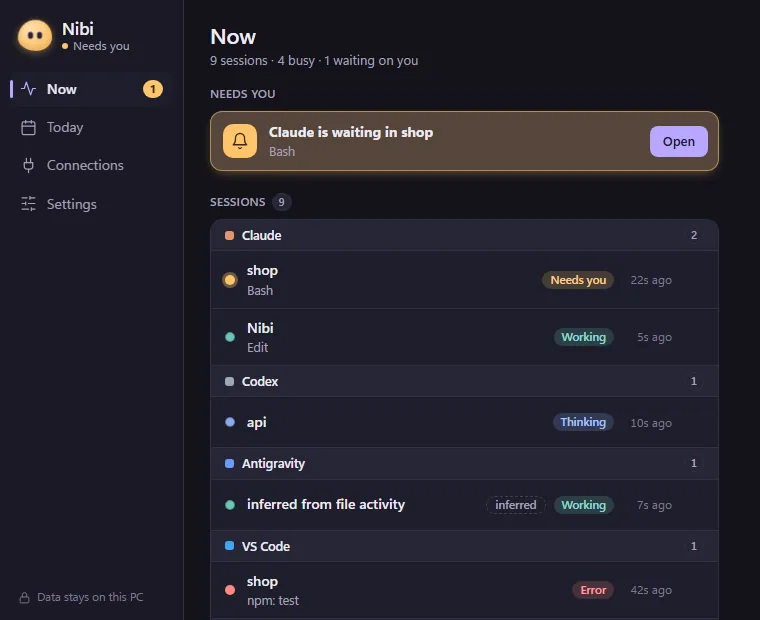Screen dimensions: 760x620
Task: Collapse the Antigravity session group header
Action: 464,463
